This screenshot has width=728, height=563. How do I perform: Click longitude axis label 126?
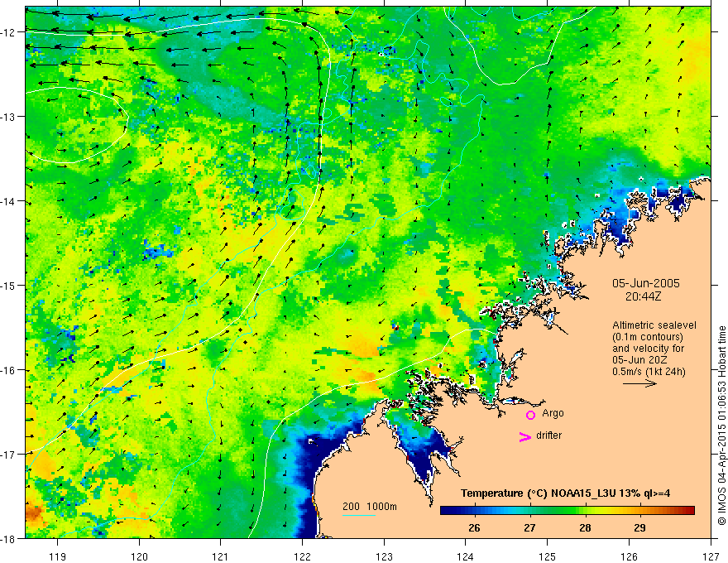coord(629,556)
